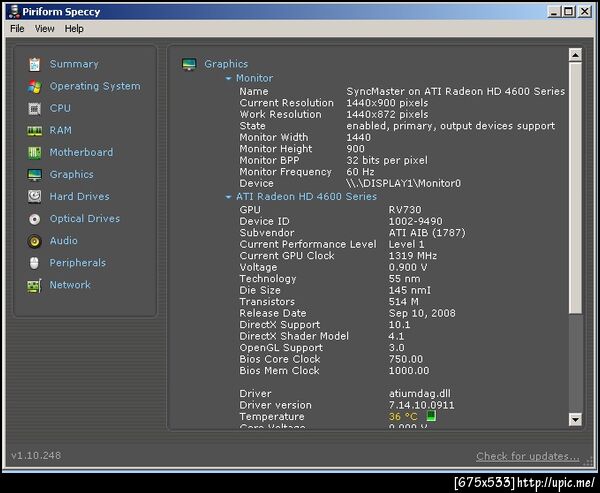This screenshot has width=600, height=493.
Task: Click the Transistors 514 M value
Action: click(x=404, y=302)
